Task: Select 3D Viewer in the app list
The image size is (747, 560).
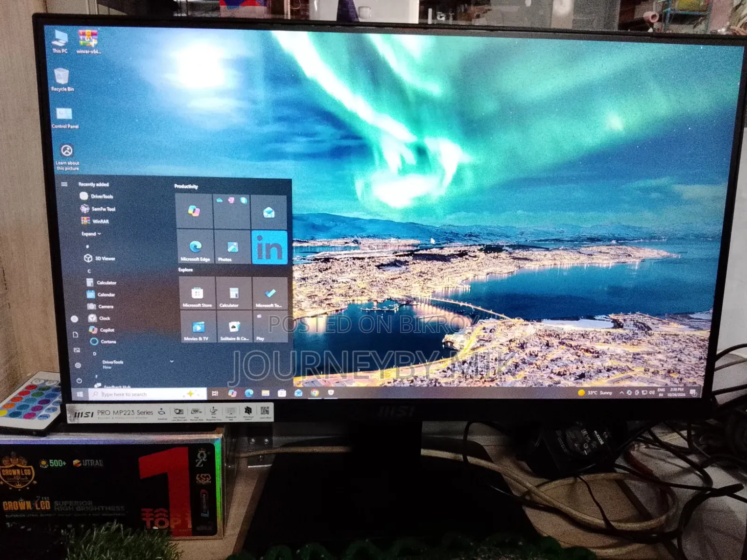Action: [100, 258]
